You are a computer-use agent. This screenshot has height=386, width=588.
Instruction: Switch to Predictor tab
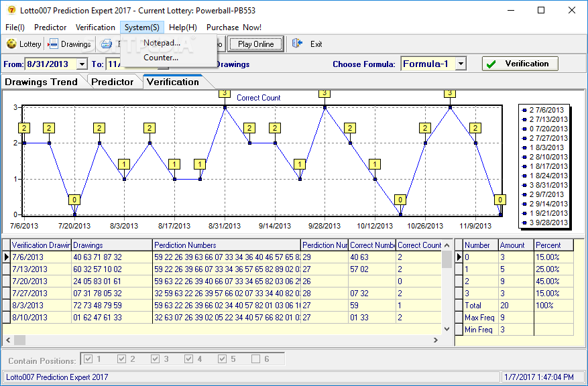pyautogui.click(x=113, y=82)
